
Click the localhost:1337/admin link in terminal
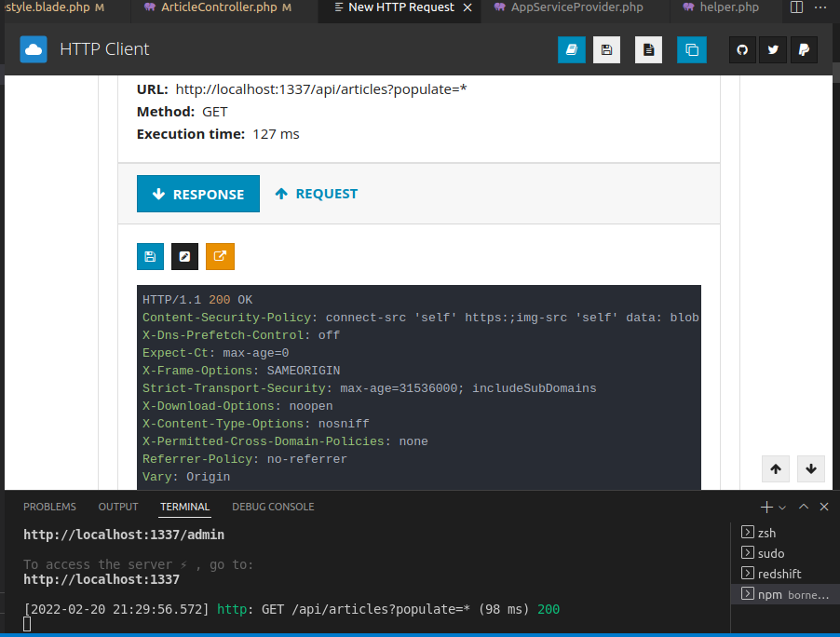124,535
